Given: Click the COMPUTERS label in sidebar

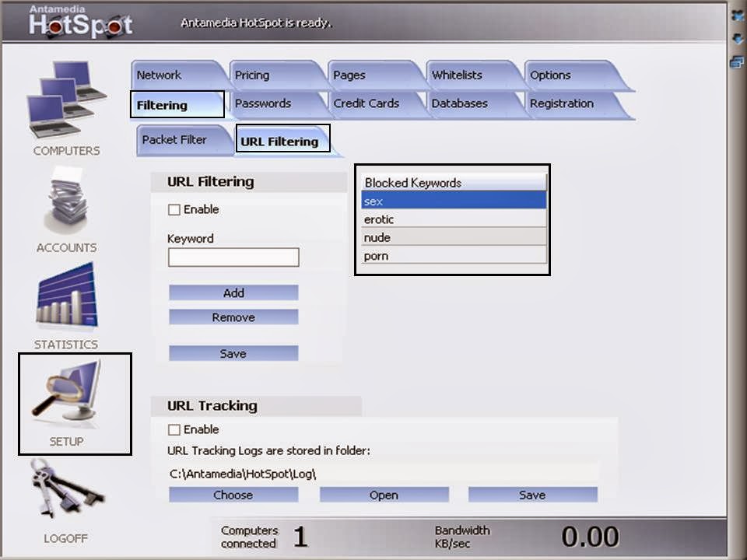Looking at the screenshot, I should [x=67, y=150].
